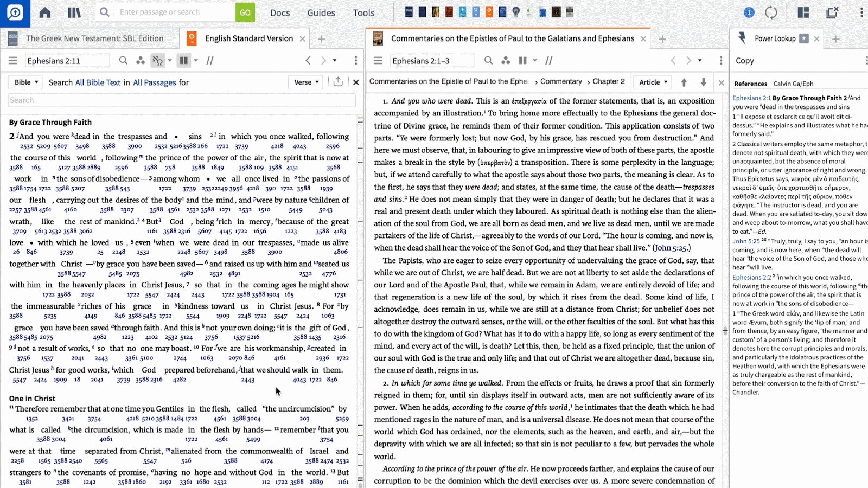The image size is (868, 488).
Task: Click the green GO button
Action: point(245,12)
